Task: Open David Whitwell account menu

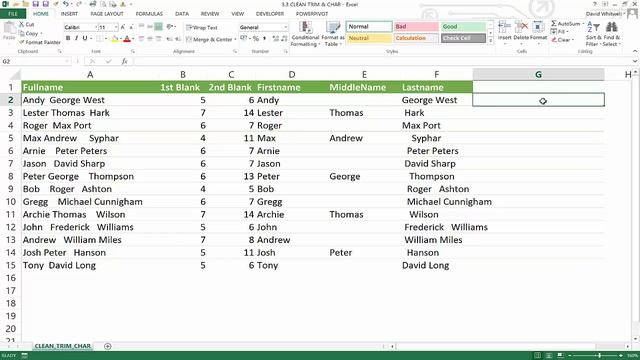Action: tap(605, 14)
